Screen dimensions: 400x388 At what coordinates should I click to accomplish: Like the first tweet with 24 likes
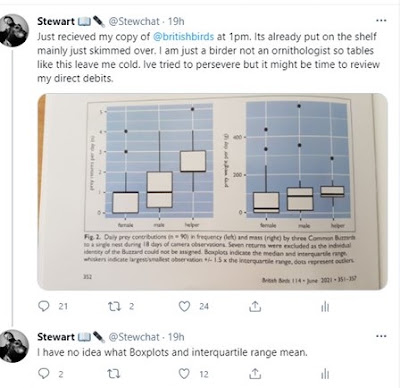tap(184, 306)
